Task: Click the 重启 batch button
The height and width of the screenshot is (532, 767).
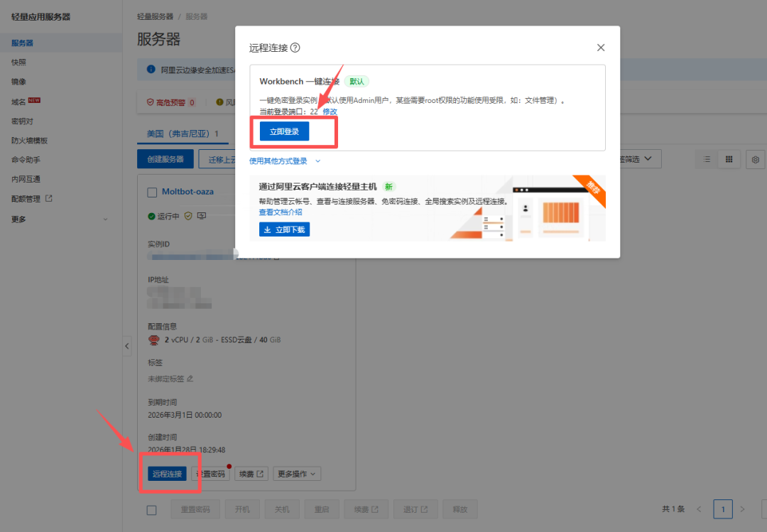Action: 322,509
